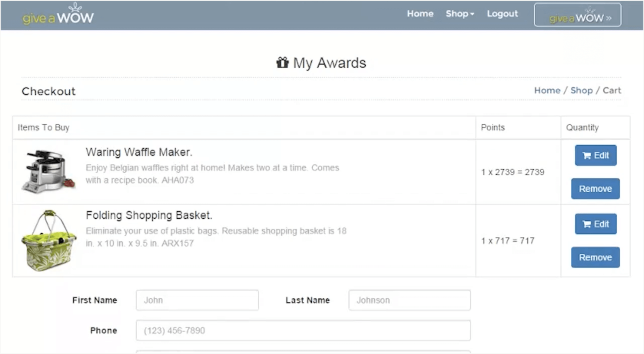The image size is (644, 354).
Task: Log out using the Logout menu item
Action: click(503, 14)
